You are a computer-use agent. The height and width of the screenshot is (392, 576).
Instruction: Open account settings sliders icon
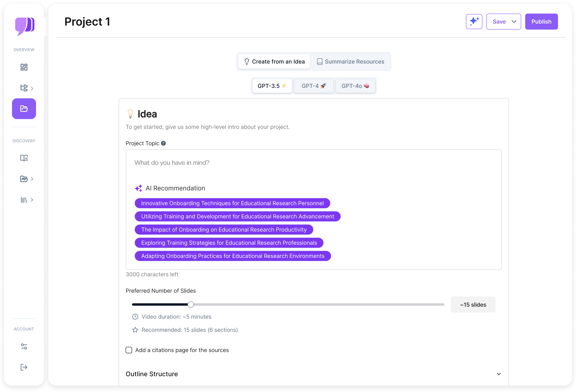click(x=24, y=346)
